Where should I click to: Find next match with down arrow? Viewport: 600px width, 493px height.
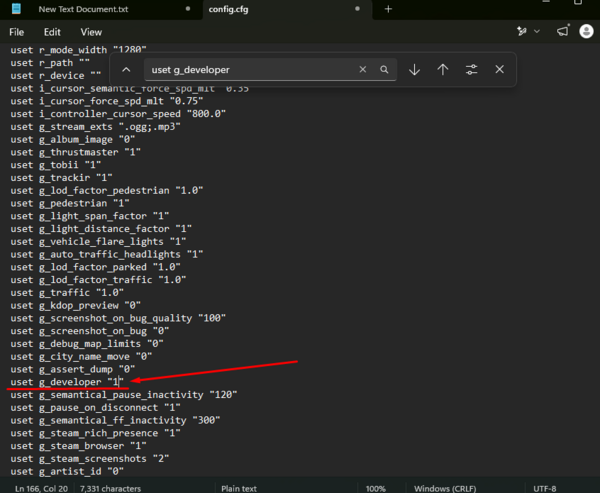point(414,69)
